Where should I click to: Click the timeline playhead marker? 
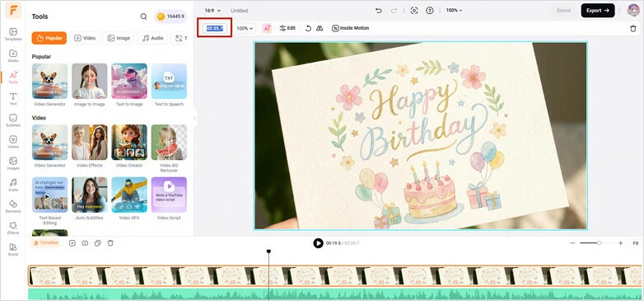(268, 252)
